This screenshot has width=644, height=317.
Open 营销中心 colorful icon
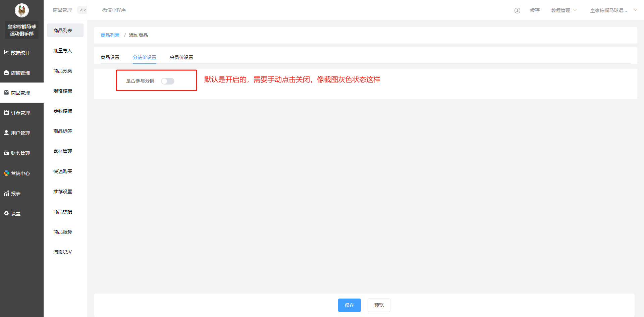6,173
